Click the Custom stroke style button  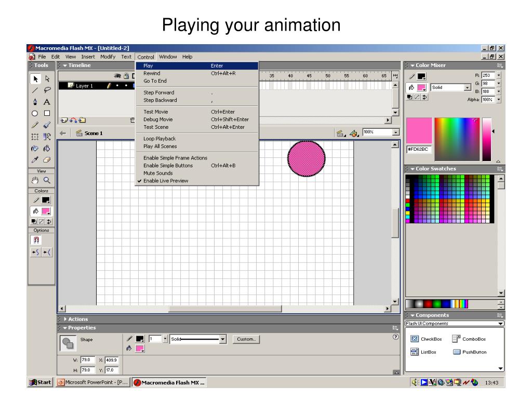[x=246, y=339]
